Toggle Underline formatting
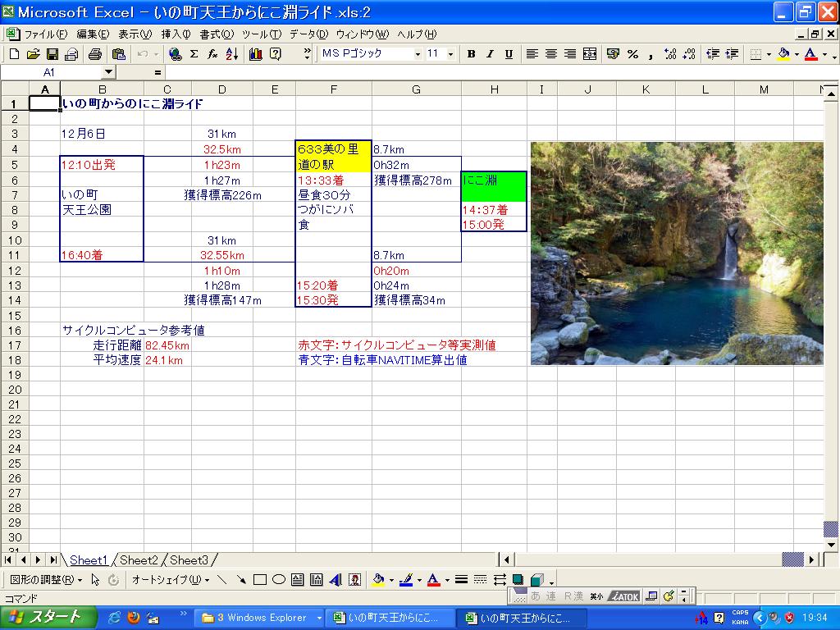This screenshot has height=630, width=840. (509, 54)
